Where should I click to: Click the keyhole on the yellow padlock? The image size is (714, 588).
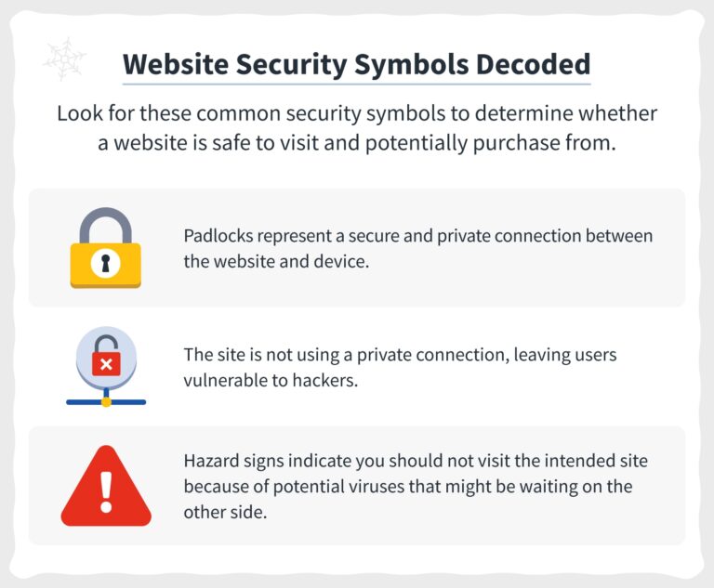[x=106, y=263]
